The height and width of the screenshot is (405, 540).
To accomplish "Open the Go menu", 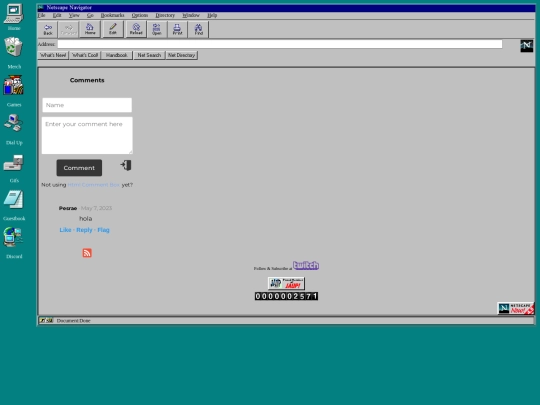I will 90,15.
